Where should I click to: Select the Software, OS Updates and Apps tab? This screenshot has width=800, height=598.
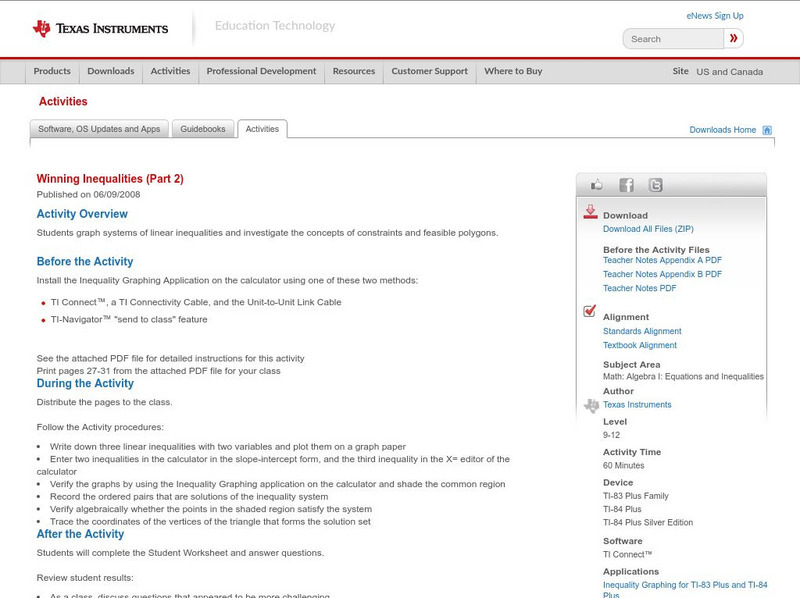pos(99,129)
